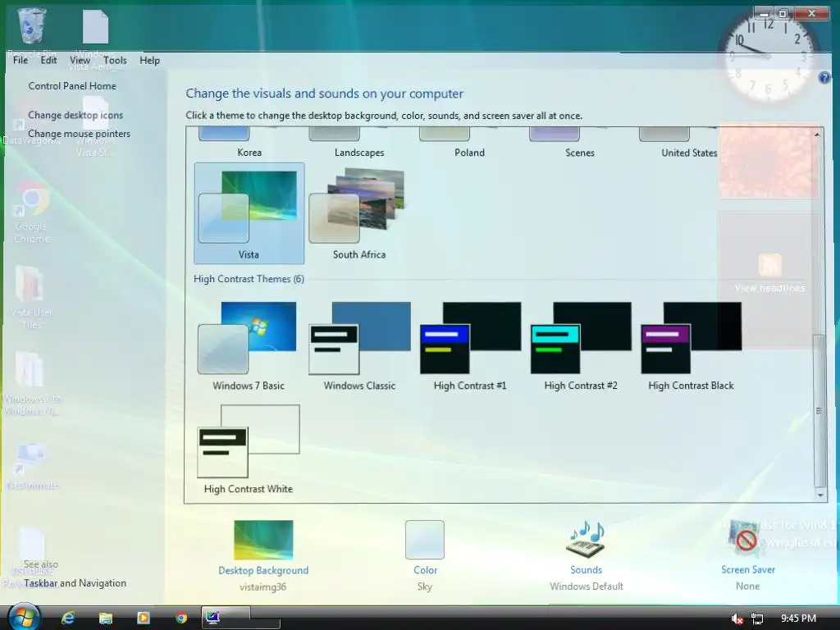The image size is (840, 630).
Task: Open the Edit menu
Action: point(48,61)
